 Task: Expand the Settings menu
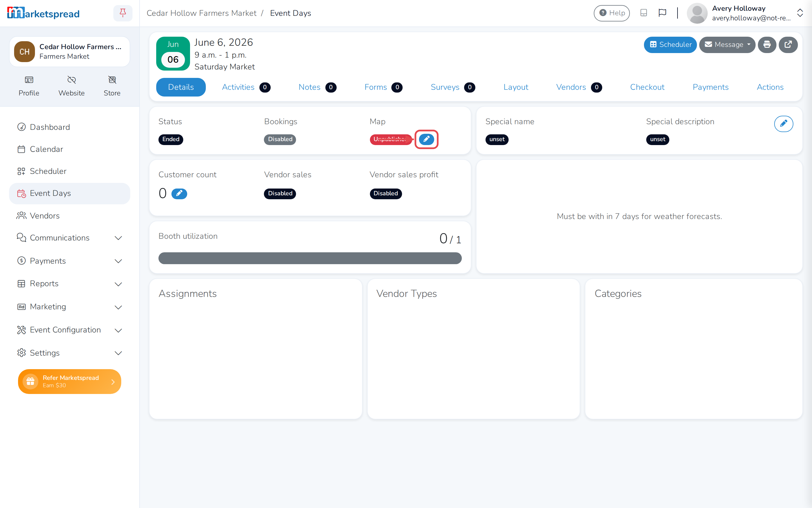coord(69,353)
